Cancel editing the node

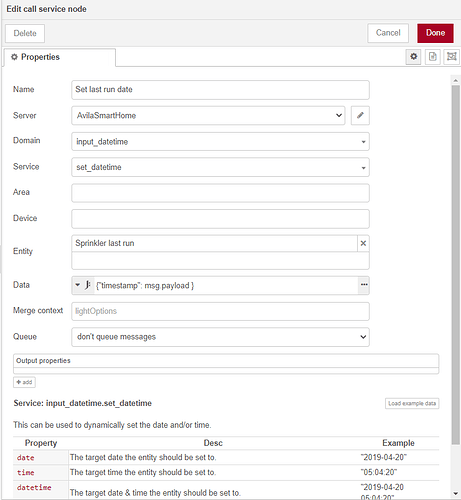click(x=388, y=33)
